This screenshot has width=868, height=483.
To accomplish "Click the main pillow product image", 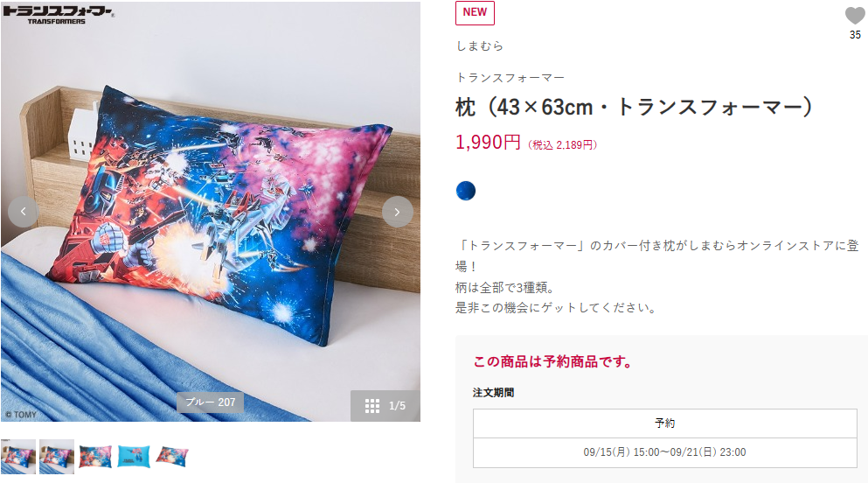I will [x=211, y=211].
